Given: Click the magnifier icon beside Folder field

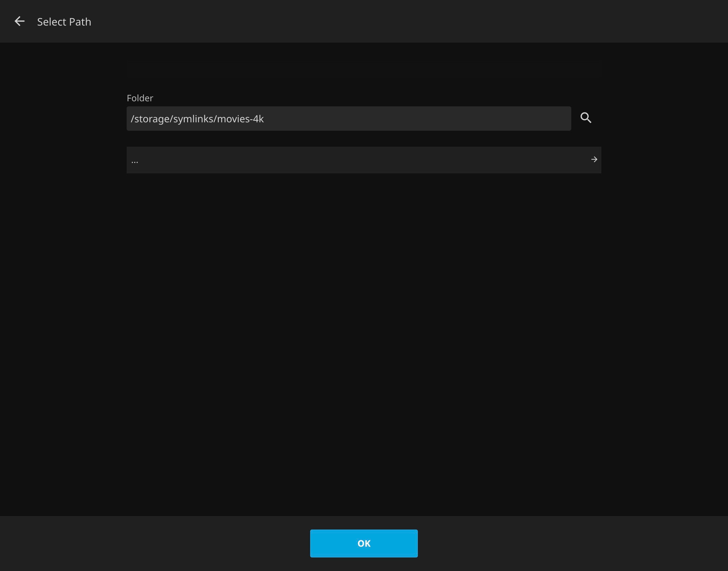Looking at the screenshot, I should point(585,118).
